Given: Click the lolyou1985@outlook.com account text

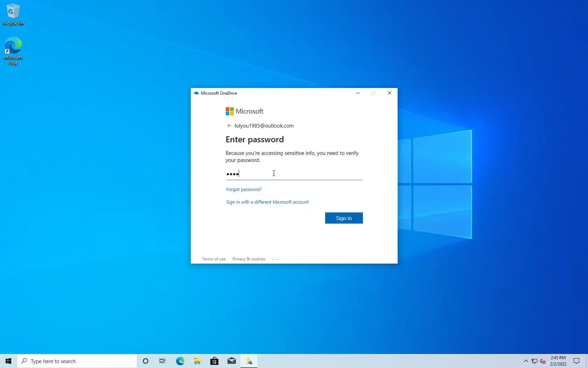Looking at the screenshot, I should (264, 125).
